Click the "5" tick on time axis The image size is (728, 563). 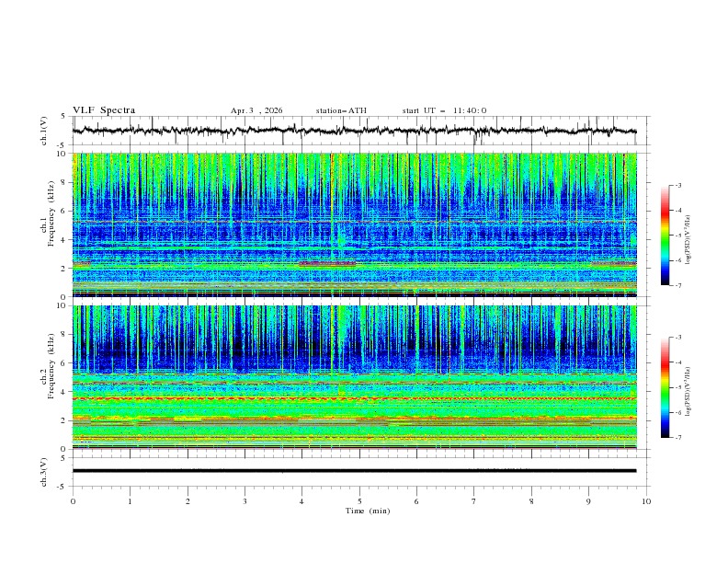point(359,501)
